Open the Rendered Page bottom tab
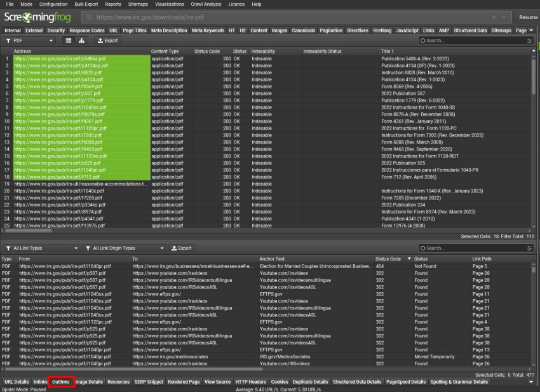Image resolution: width=540 pixels, height=392 pixels. (x=184, y=382)
